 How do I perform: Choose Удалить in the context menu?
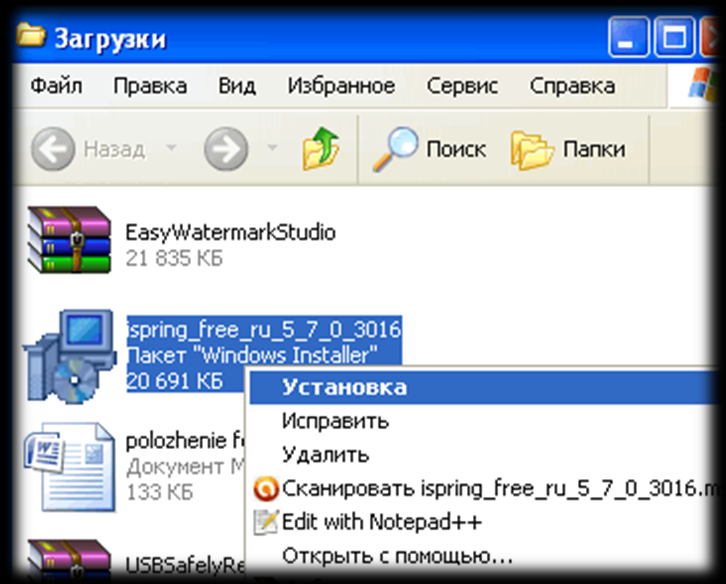pos(484,454)
